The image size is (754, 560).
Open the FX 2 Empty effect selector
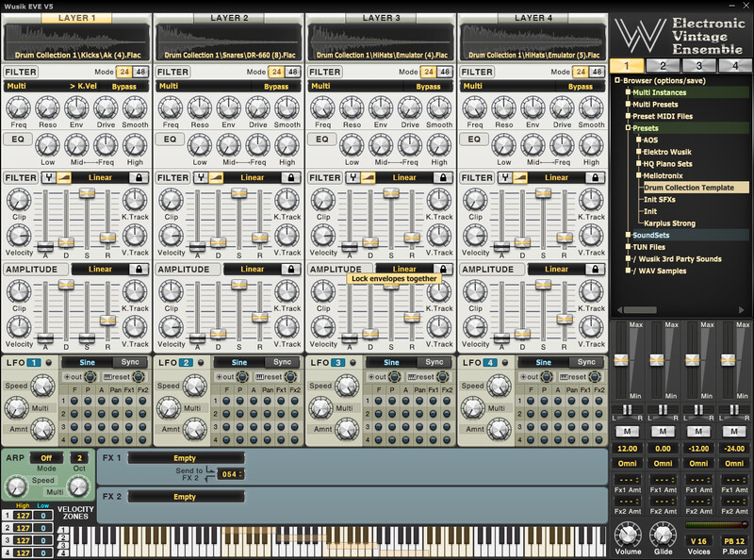(x=186, y=497)
